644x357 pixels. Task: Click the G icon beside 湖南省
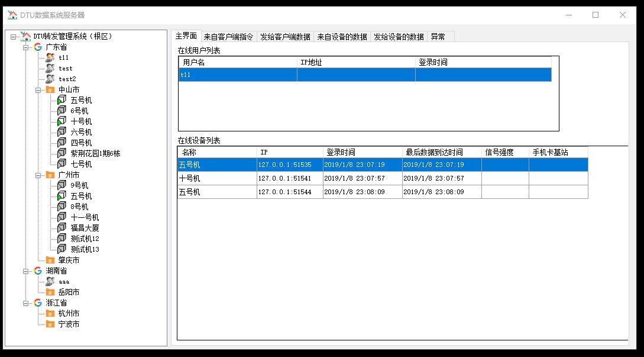(x=38, y=271)
